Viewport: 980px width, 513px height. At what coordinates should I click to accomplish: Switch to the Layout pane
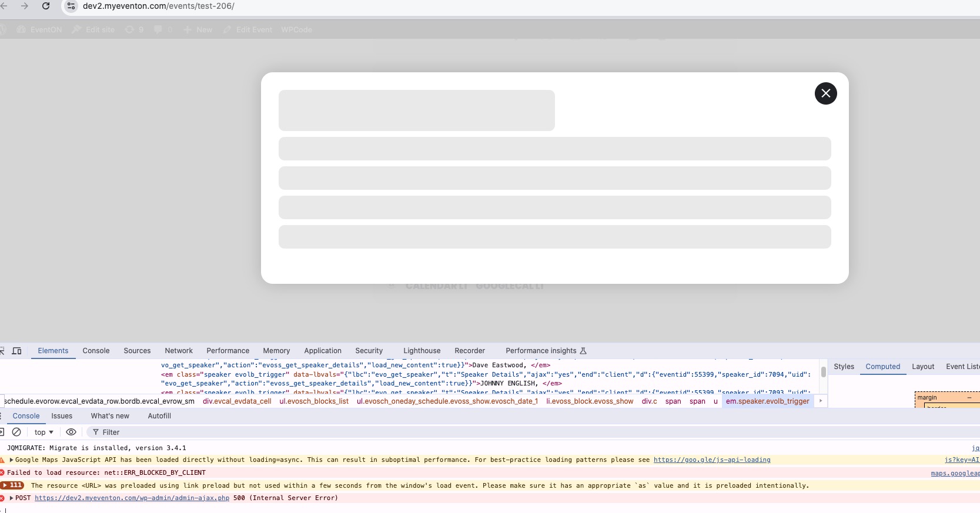[923, 367]
